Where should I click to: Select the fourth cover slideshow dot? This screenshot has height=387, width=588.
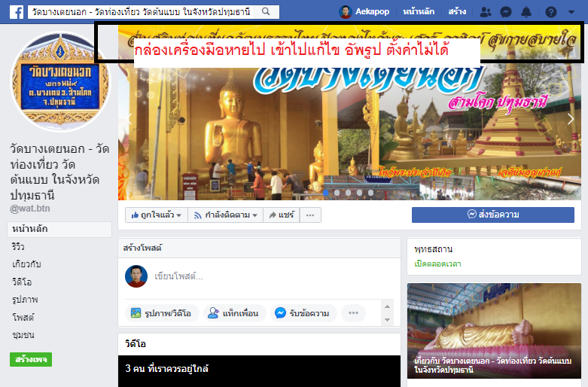[x=360, y=193]
